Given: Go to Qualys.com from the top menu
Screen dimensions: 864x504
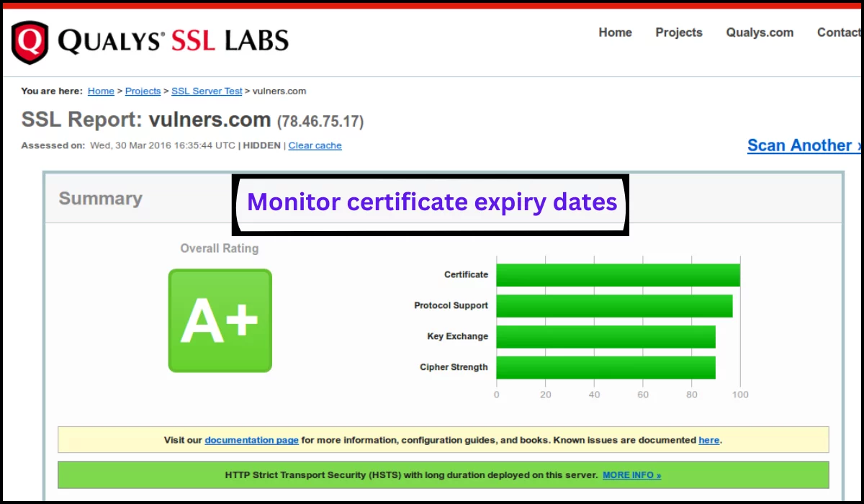Looking at the screenshot, I should [x=760, y=32].
